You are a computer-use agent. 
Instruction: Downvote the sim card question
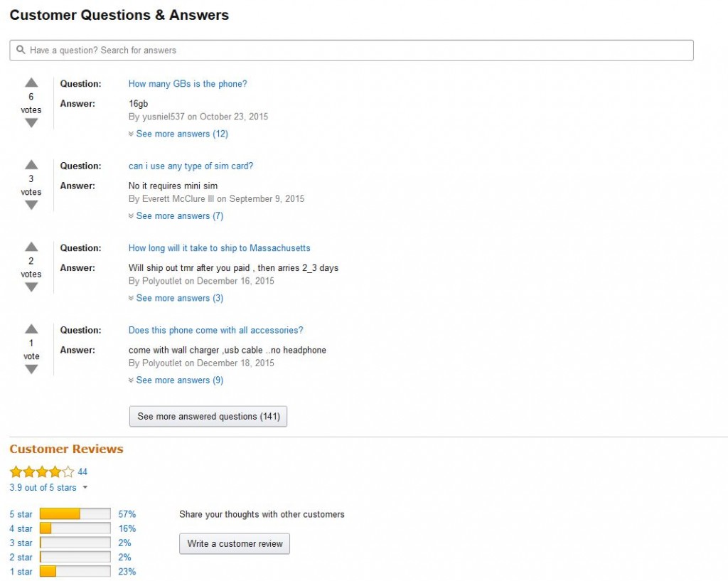coord(31,205)
